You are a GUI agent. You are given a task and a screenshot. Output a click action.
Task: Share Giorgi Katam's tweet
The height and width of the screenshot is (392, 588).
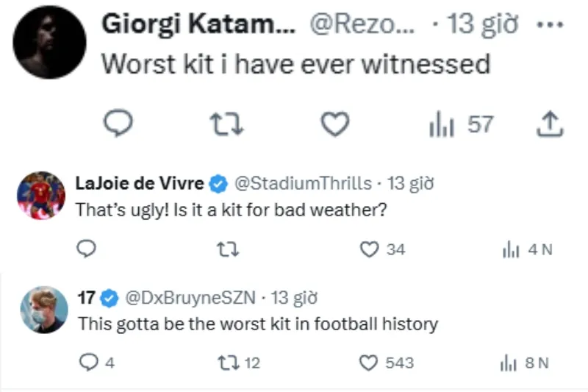click(x=550, y=124)
